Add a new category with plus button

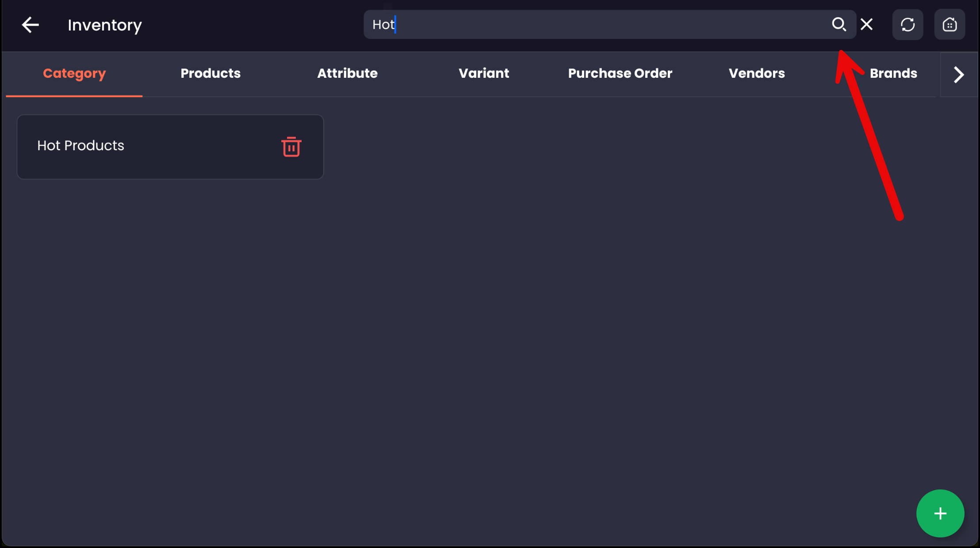[x=940, y=513]
